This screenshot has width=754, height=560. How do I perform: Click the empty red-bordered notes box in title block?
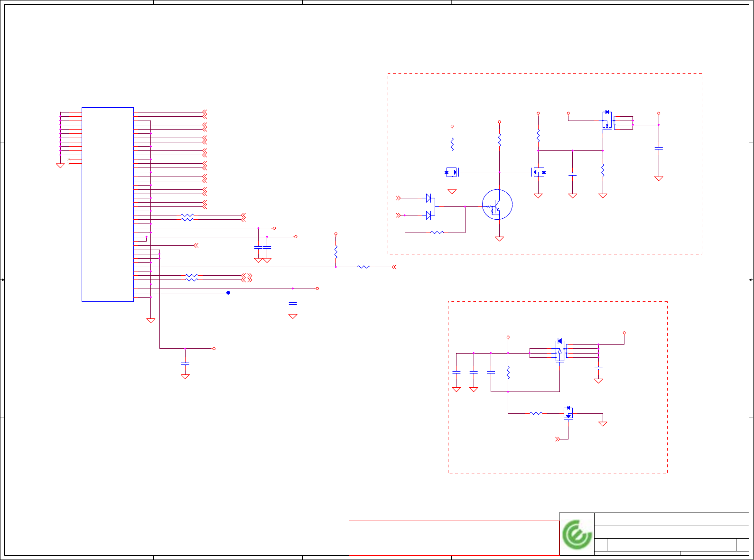click(454, 538)
